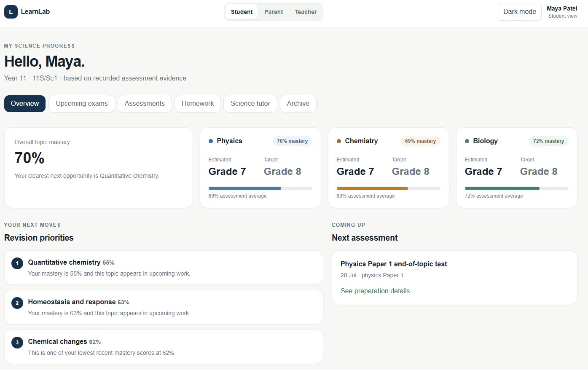
Task: Click the 28 Jul physics Paper 1 date
Action: [372, 275]
